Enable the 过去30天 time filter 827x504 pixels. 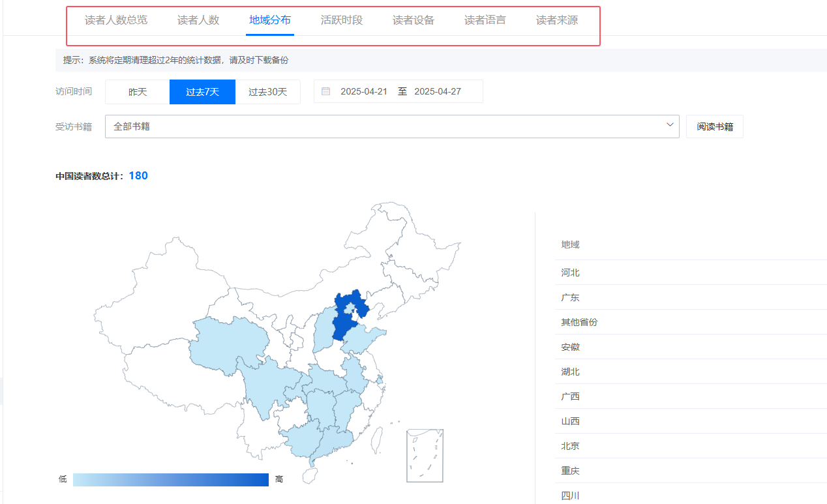point(267,91)
